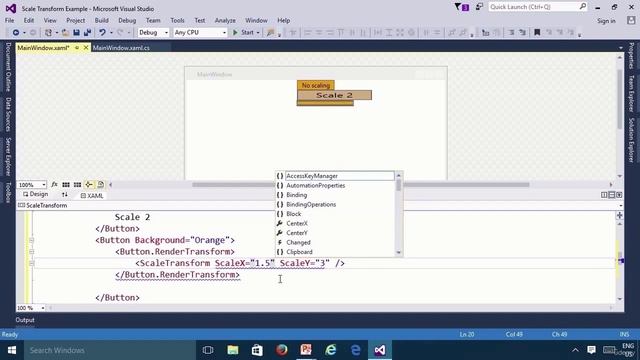Viewport: 640px width, 360px height.
Task: Open the File menu
Action: coord(9,20)
